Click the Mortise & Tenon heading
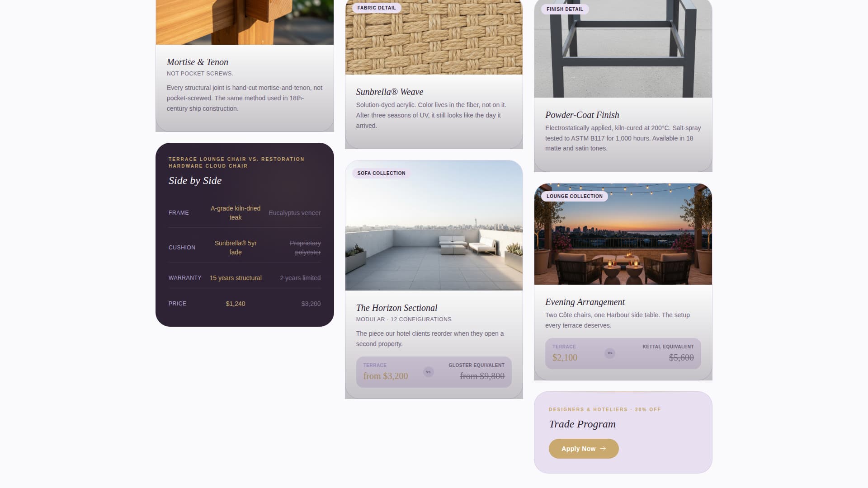 coord(198,62)
